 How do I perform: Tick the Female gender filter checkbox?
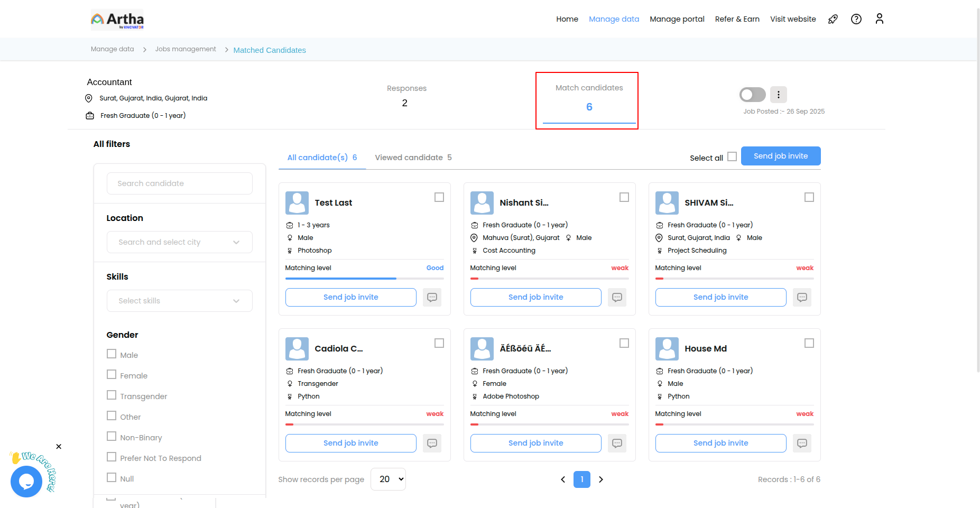coord(112,375)
